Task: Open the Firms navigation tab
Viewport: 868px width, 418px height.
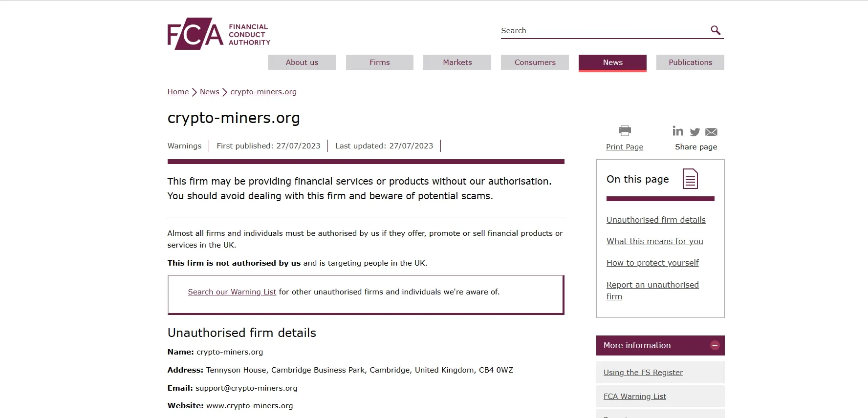Action: tap(380, 63)
